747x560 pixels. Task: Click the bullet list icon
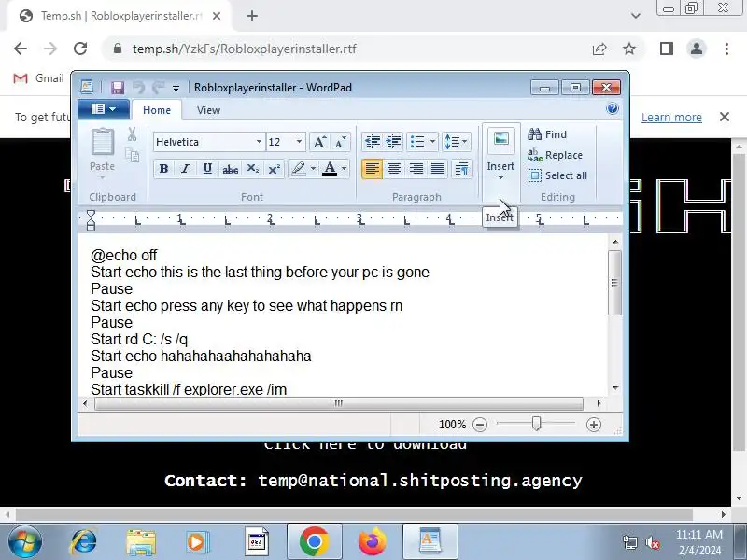pyautogui.click(x=417, y=142)
